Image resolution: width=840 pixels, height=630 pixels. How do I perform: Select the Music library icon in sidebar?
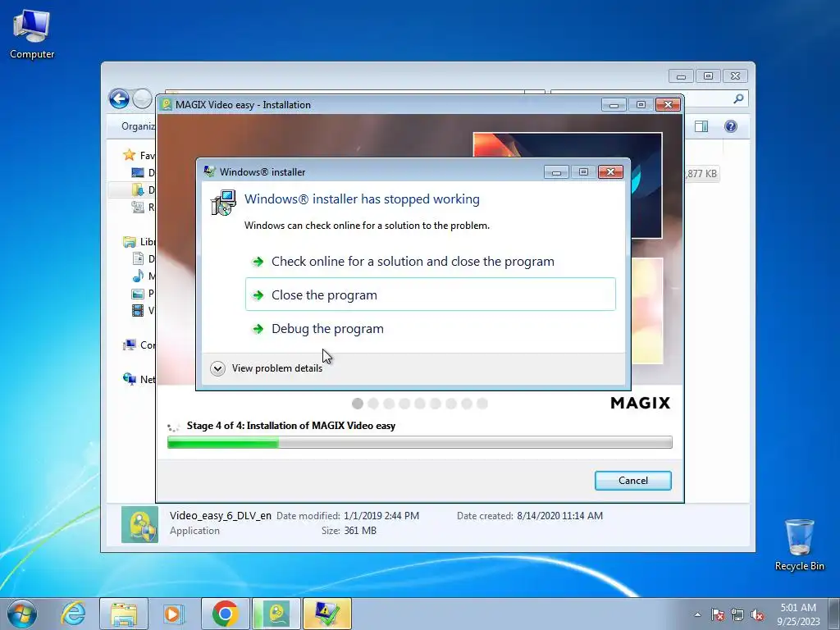138,276
